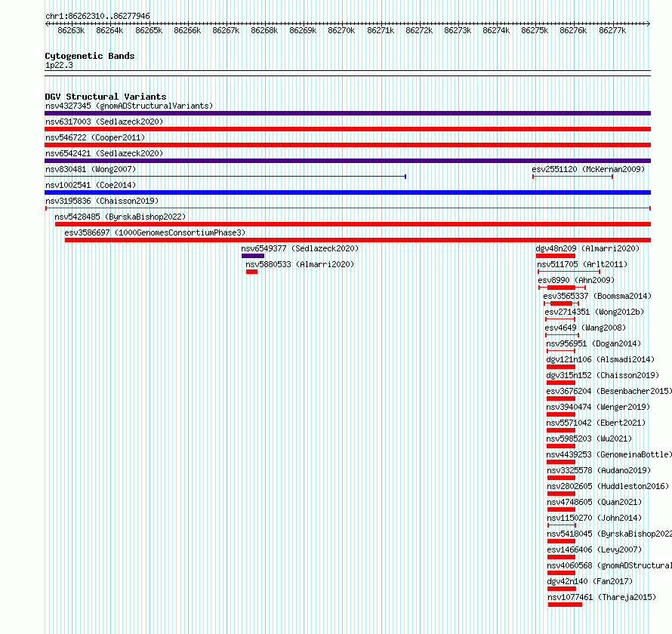This screenshot has width=672, height=634.
Task: Select esv2714351 Wong2012b label
Action: (594, 312)
